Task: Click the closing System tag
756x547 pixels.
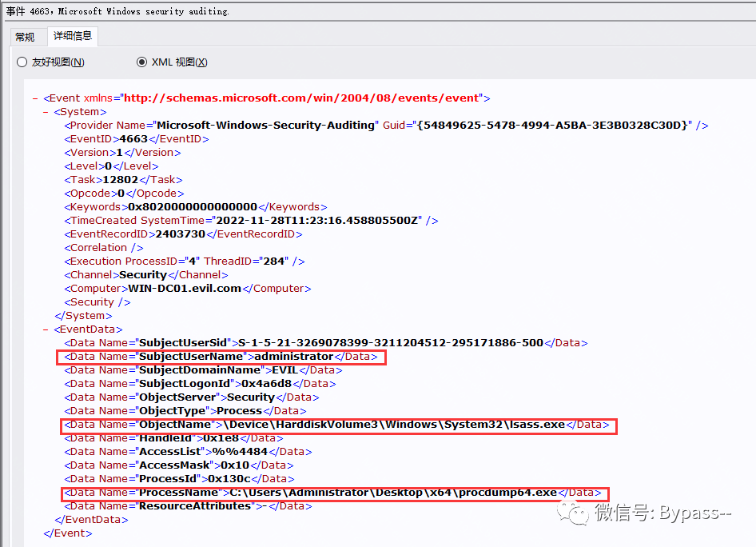Action: point(83,315)
